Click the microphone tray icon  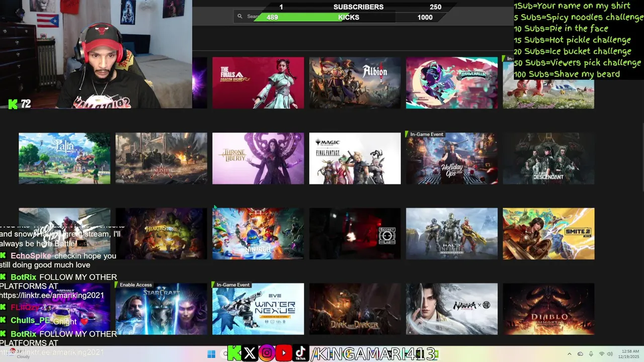tap(591, 354)
